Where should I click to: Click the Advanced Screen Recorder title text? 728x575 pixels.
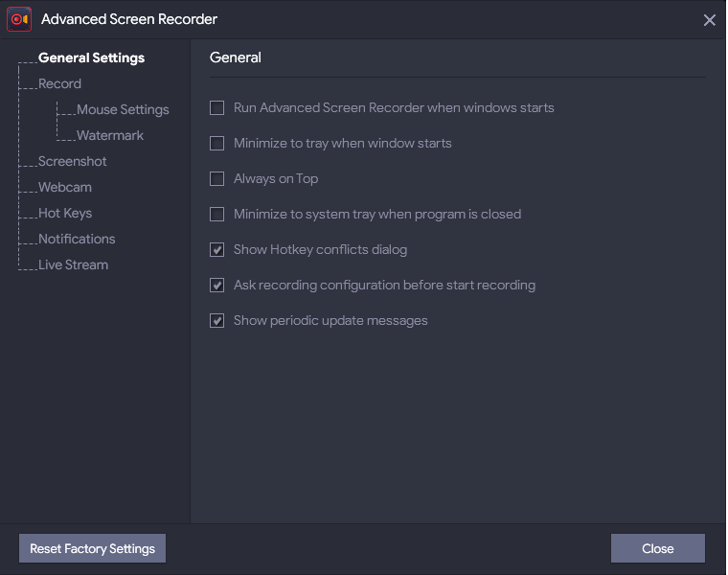(129, 19)
